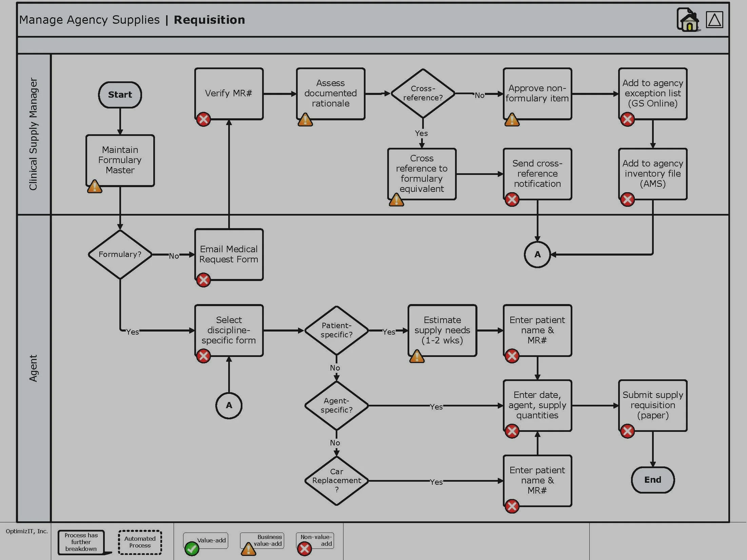Click red X icon on Verify MR# box
This screenshot has height=560, width=747.
203,119
